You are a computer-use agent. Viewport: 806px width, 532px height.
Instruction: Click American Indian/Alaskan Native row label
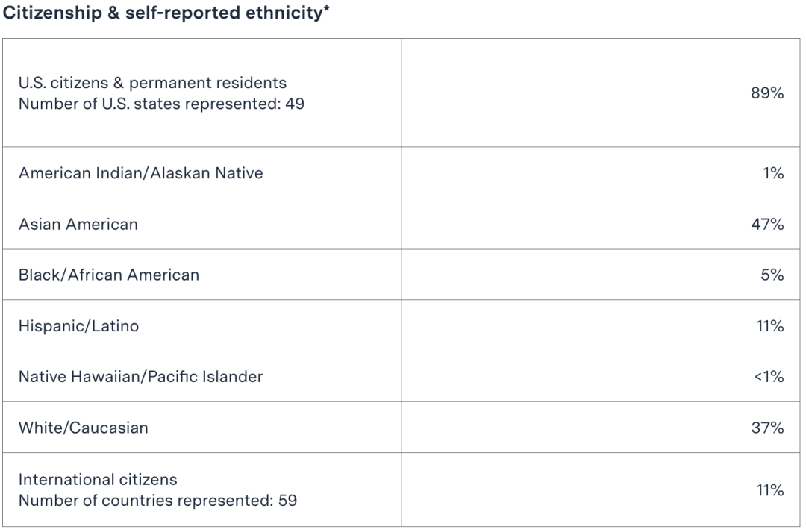(x=140, y=173)
